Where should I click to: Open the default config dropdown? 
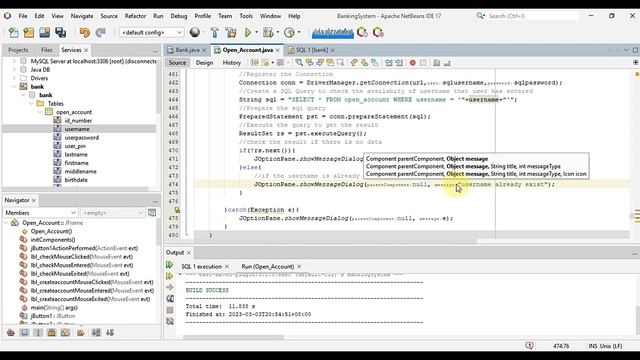(151, 32)
